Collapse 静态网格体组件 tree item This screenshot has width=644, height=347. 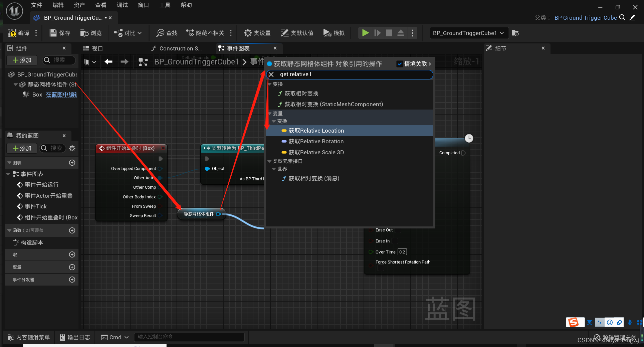[x=15, y=84]
